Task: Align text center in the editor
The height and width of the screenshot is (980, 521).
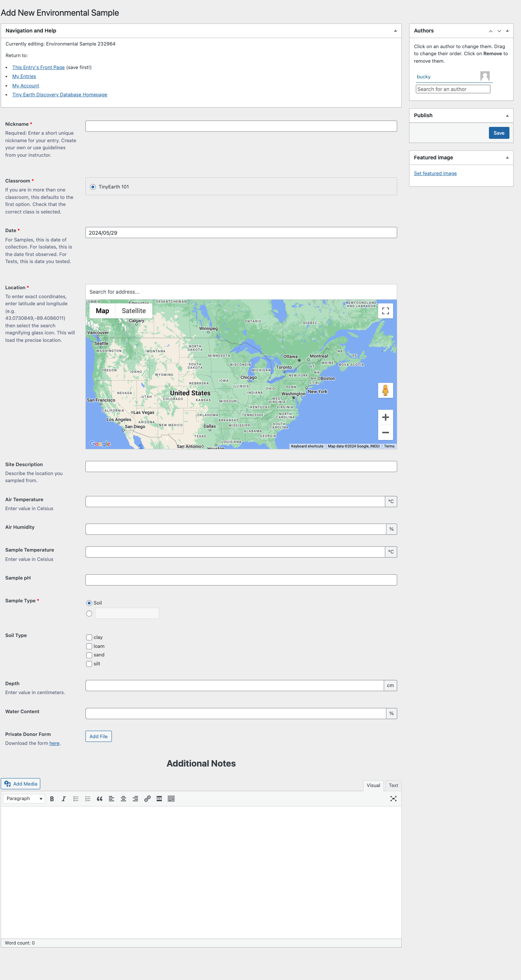Action: [123, 799]
